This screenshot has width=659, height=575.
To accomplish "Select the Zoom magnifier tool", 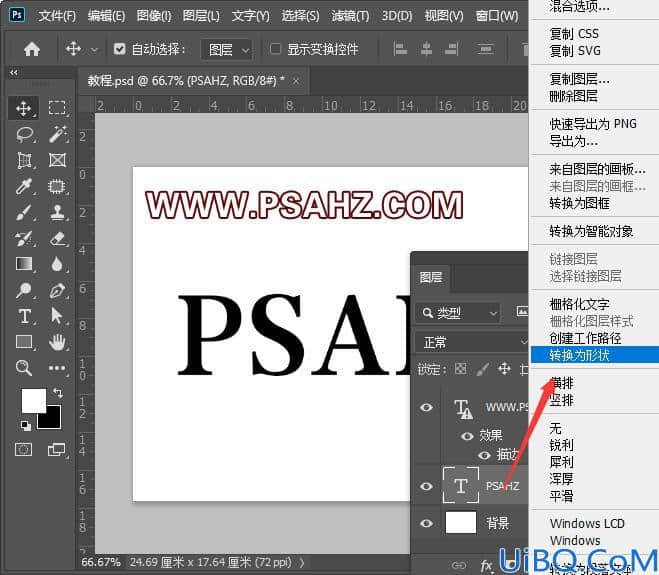I will pyautogui.click(x=24, y=368).
